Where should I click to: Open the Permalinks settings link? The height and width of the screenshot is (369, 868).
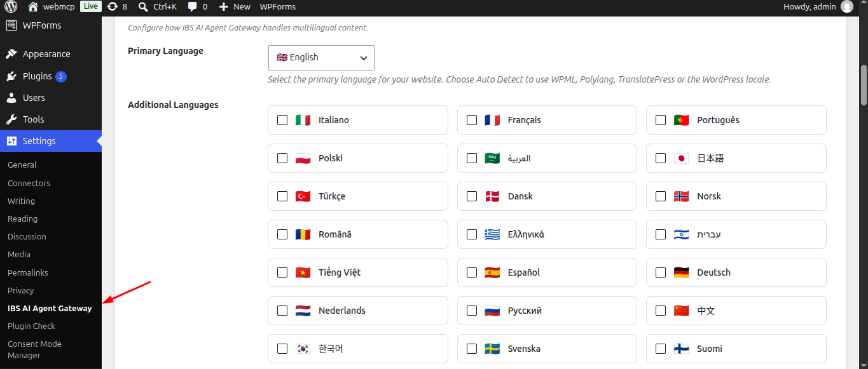pos(28,272)
